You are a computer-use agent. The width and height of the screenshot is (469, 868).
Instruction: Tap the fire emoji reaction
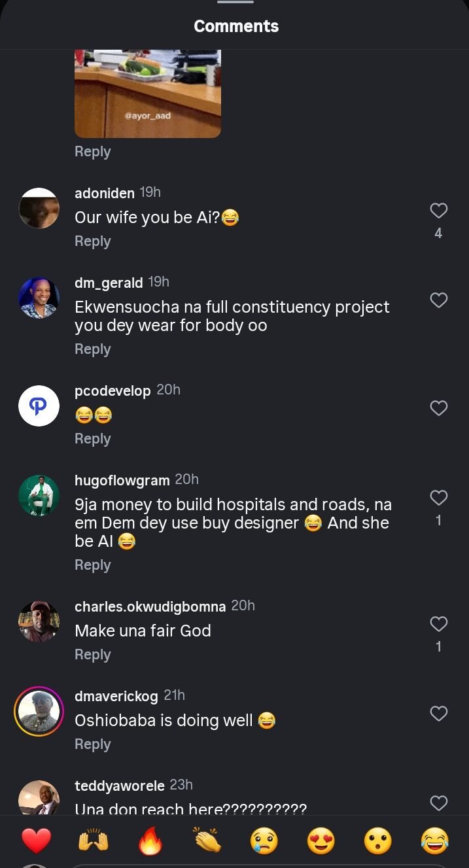pyautogui.click(x=150, y=841)
